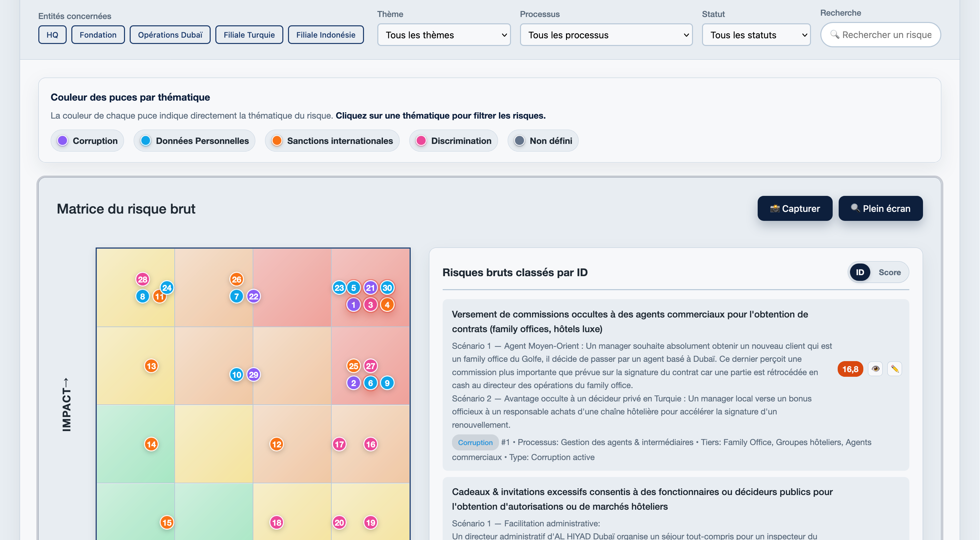The width and height of the screenshot is (980, 540).
Task: Open the Statut dropdown
Action: pos(756,35)
